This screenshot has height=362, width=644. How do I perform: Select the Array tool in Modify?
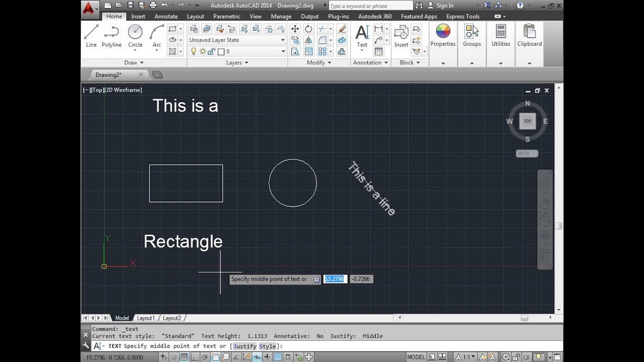tap(322, 51)
